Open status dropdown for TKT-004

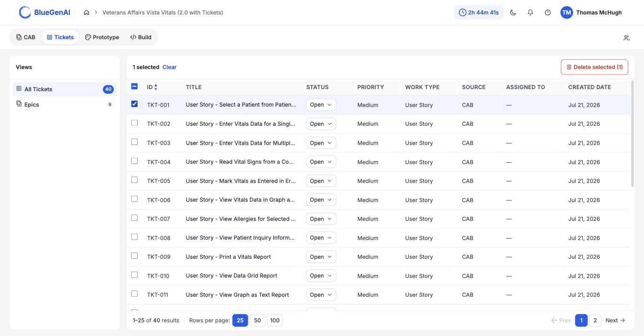click(321, 162)
